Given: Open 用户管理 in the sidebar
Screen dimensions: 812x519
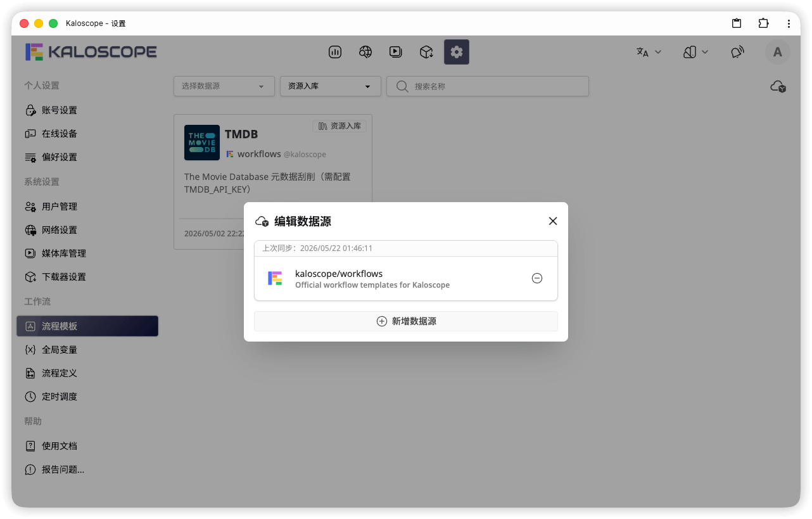Looking at the screenshot, I should tap(87, 207).
